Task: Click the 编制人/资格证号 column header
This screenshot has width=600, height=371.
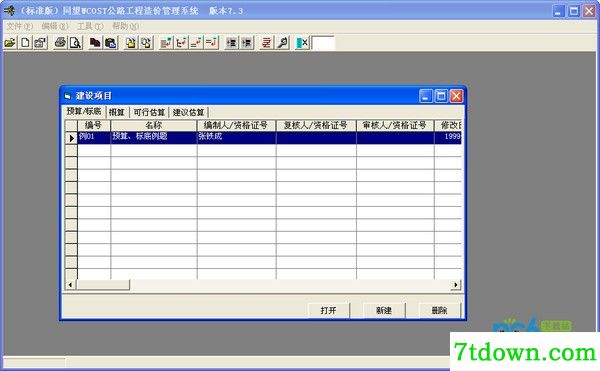Action: [x=236, y=125]
